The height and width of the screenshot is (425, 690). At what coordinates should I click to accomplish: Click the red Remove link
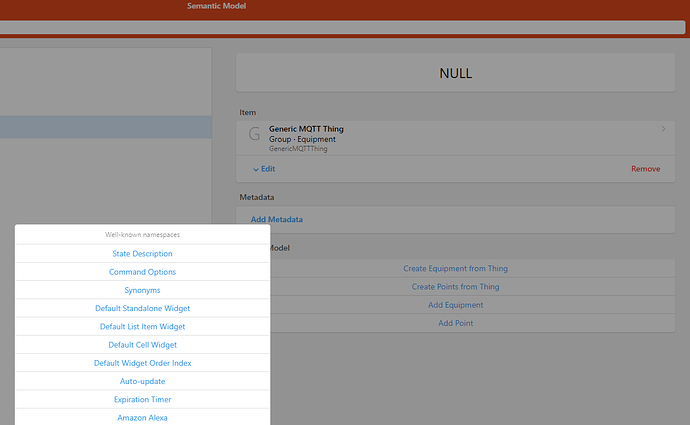(x=646, y=169)
